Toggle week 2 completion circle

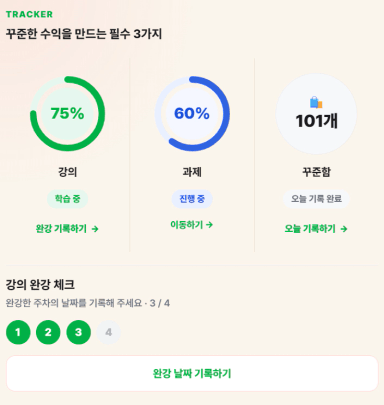[x=48, y=332]
